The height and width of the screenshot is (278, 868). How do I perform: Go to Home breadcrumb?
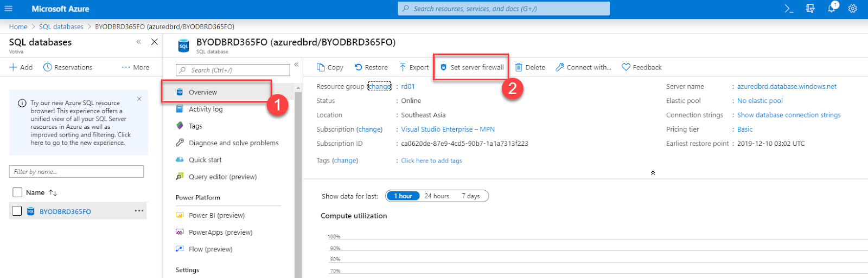(x=18, y=27)
